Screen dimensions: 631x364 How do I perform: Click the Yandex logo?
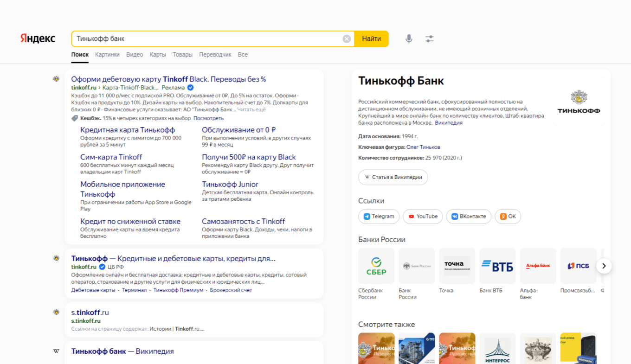[38, 38]
